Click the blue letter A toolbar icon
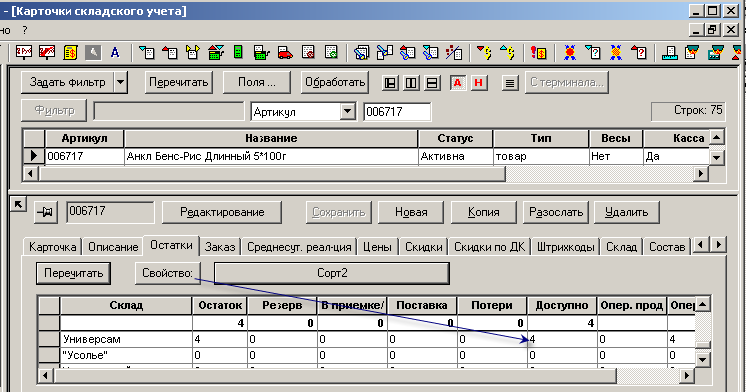Screen dimensions: 746x392 [115, 52]
